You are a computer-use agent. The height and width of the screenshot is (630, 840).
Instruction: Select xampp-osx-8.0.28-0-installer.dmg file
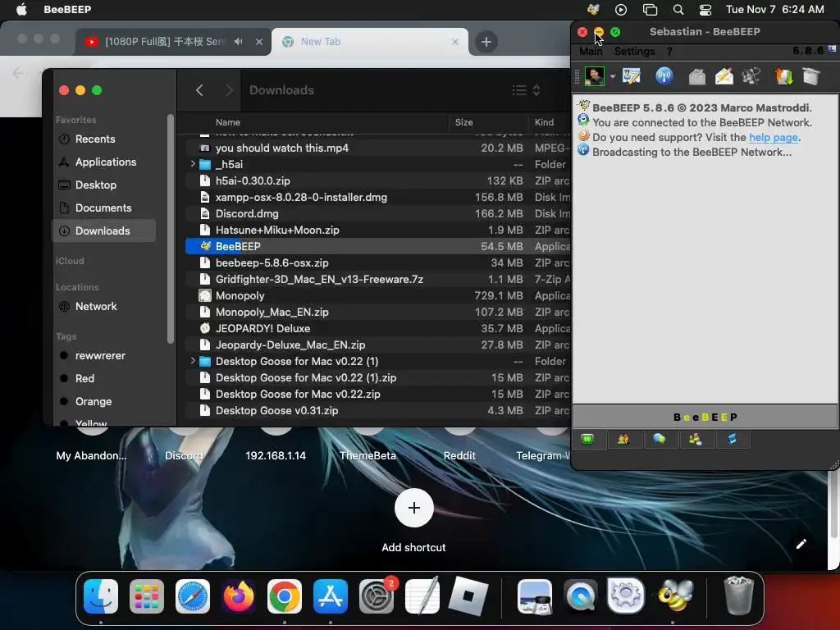[x=377, y=197]
